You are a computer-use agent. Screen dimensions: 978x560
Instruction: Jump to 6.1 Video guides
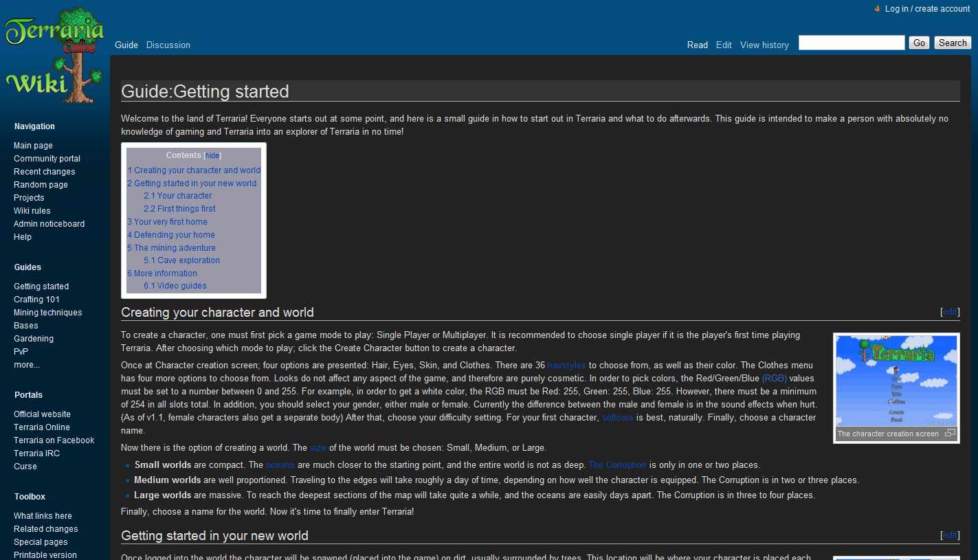[x=175, y=286]
